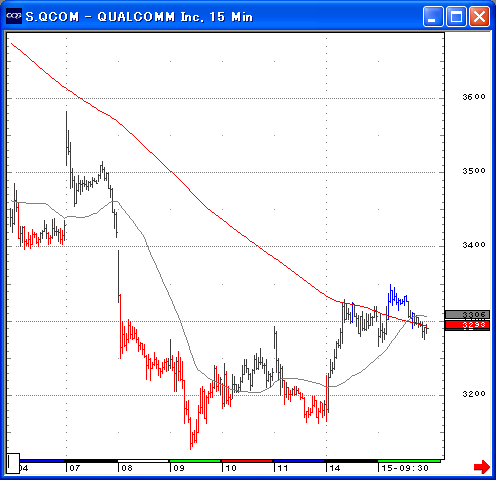
Task: Minimize the QUALCOMM chart window
Action: [433, 16]
